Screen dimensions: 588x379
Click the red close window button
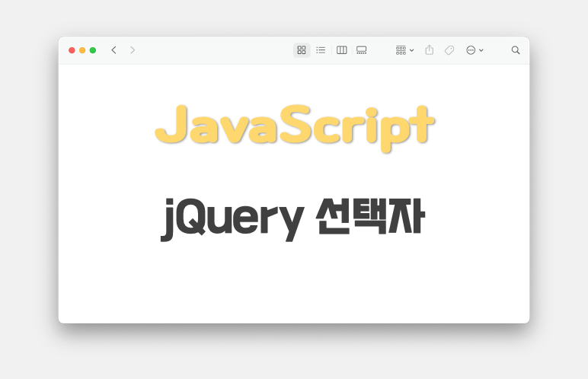click(x=72, y=50)
